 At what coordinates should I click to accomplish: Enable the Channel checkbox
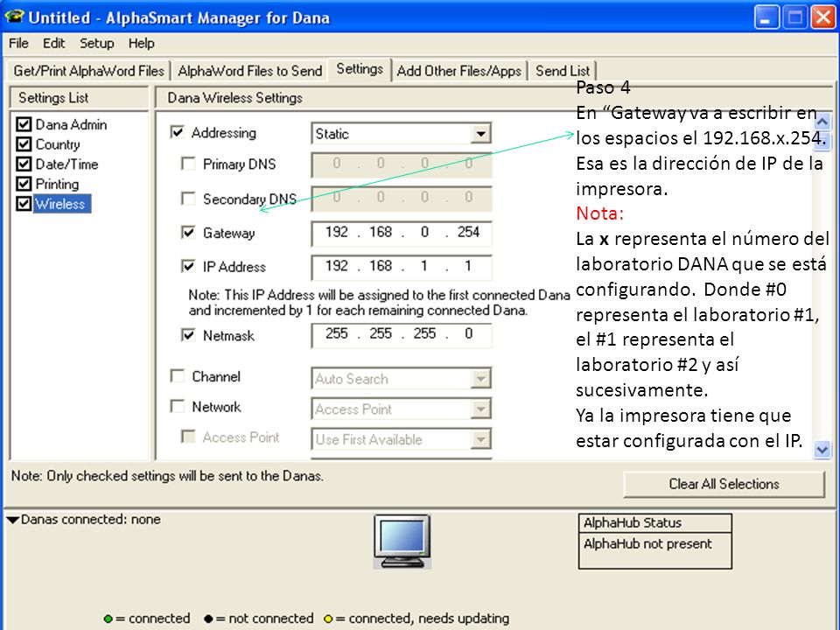point(178,376)
